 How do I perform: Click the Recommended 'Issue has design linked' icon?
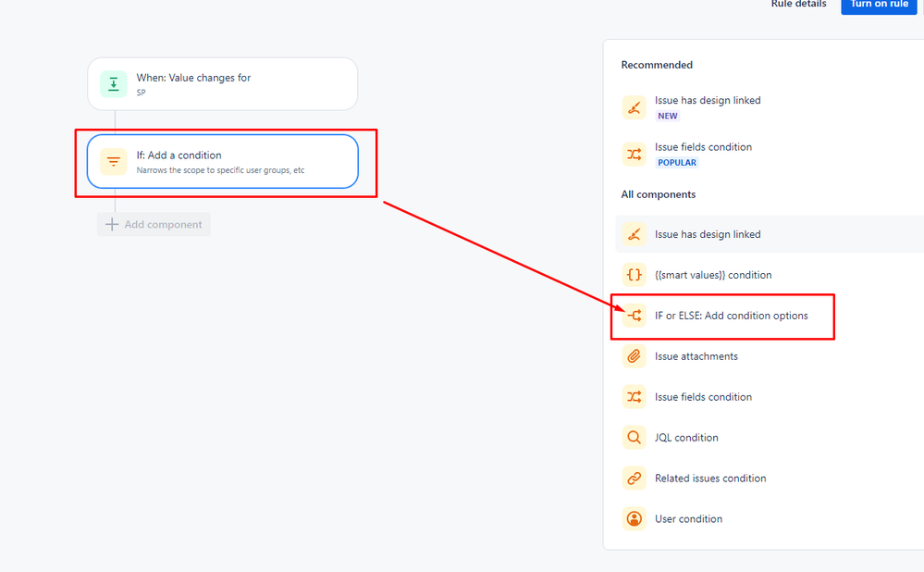(x=634, y=108)
